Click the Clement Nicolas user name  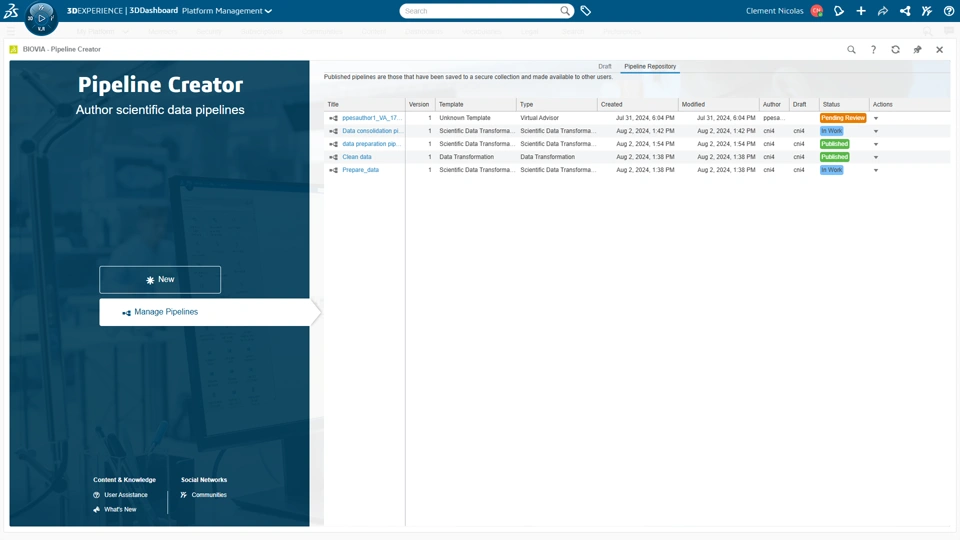774,10
